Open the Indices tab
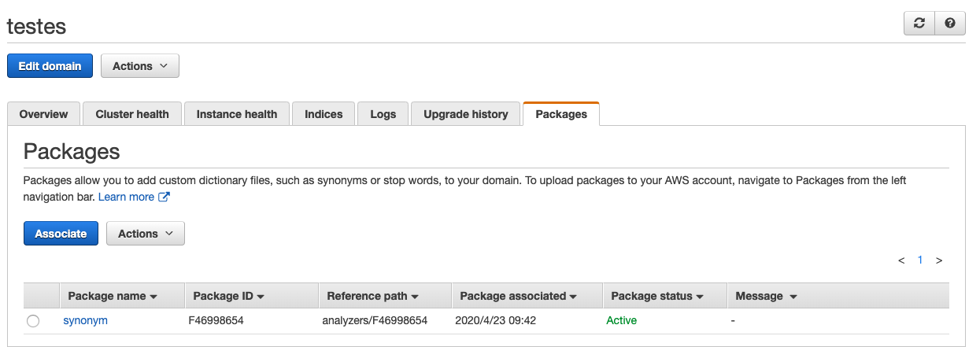Image resolution: width=980 pixels, height=347 pixels. 324,114
